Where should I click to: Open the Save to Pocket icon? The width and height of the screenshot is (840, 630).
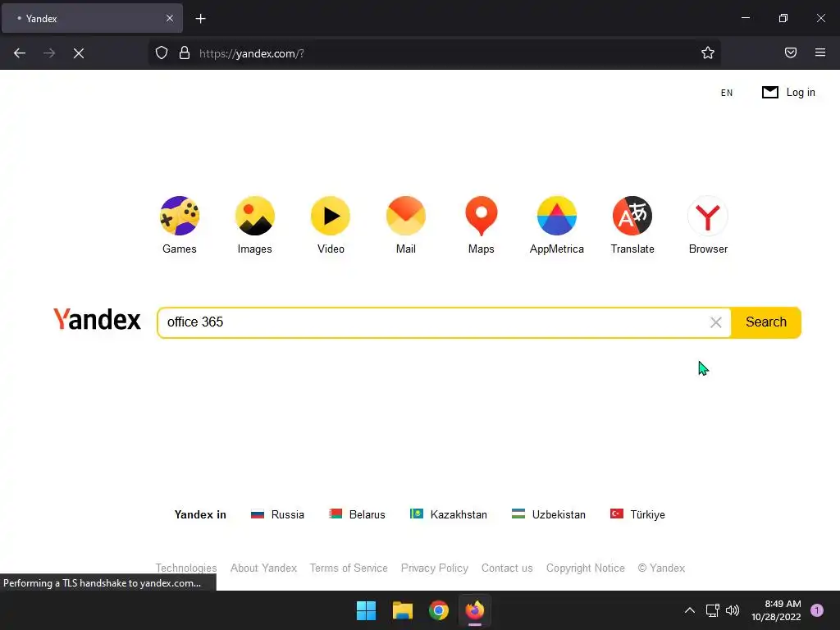point(790,52)
